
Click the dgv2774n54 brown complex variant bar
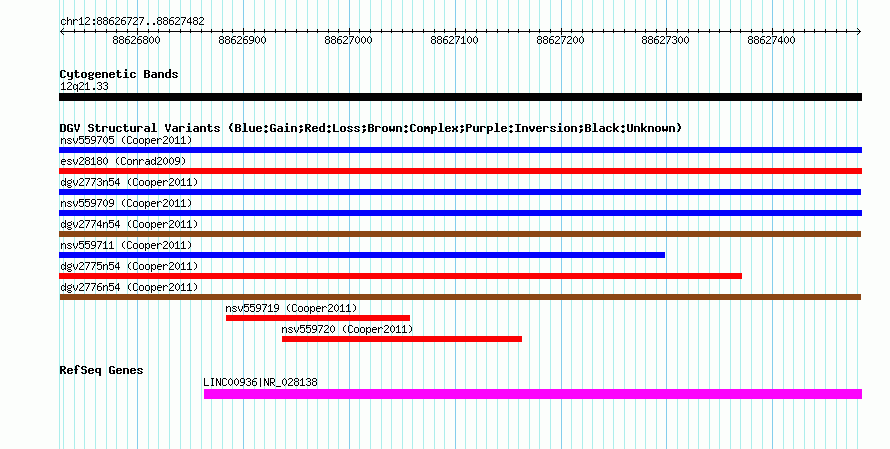(x=460, y=234)
